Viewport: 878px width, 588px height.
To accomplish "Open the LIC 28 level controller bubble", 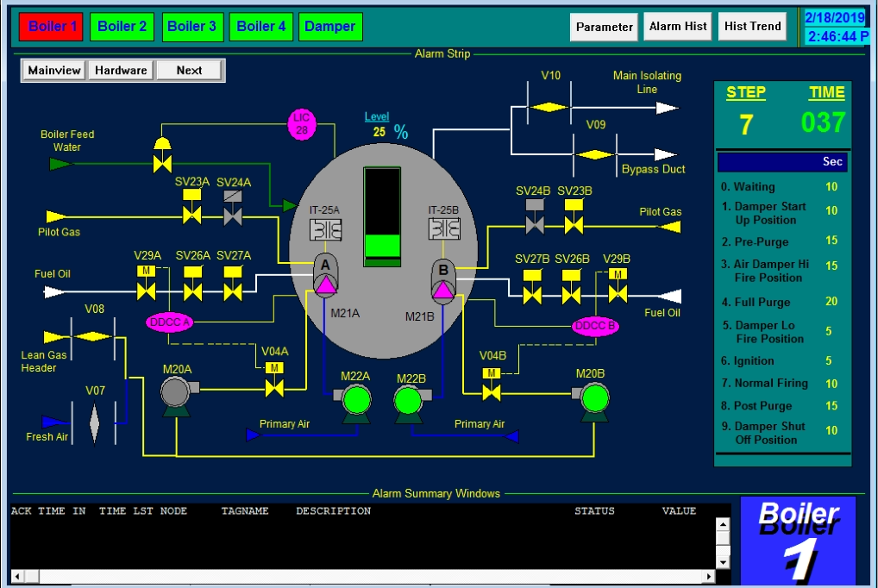I will click(x=301, y=124).
